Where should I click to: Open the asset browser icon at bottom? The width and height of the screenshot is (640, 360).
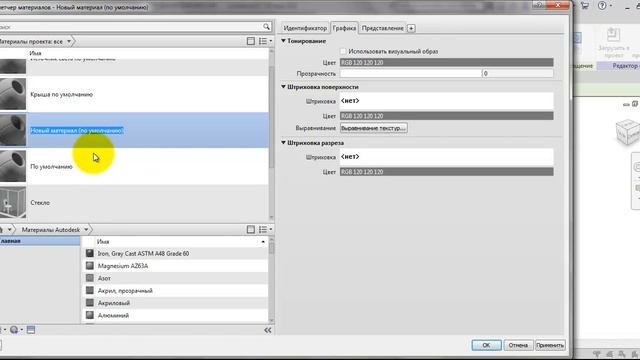coord(31,330)
